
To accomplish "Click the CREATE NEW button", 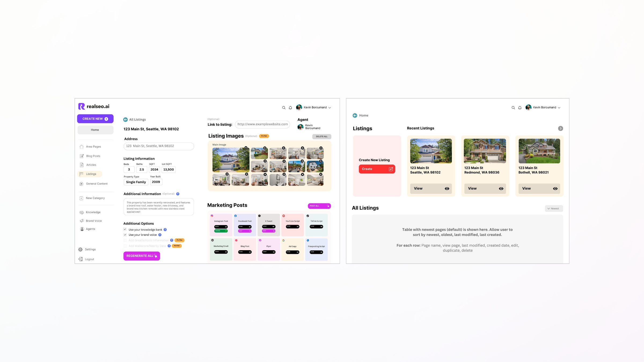I will 95,119.
